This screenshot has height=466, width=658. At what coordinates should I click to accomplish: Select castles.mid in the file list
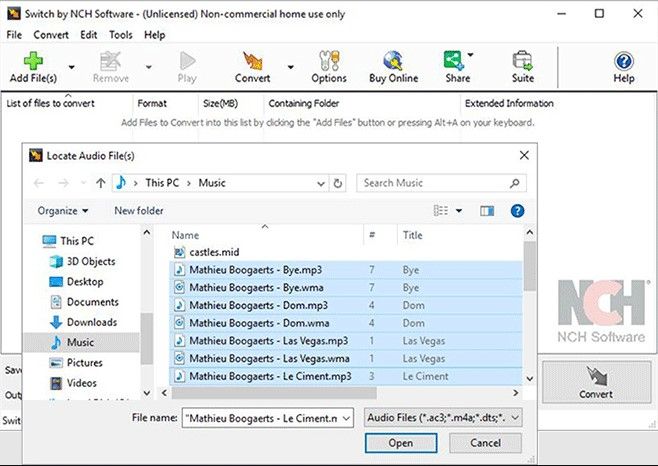(x=214, y=252)
